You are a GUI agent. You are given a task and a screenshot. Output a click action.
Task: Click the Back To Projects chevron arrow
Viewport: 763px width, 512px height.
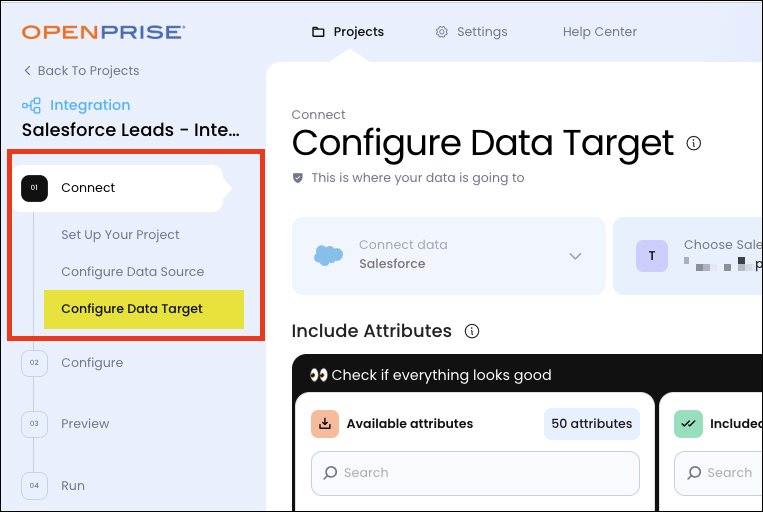coord(27,71)
